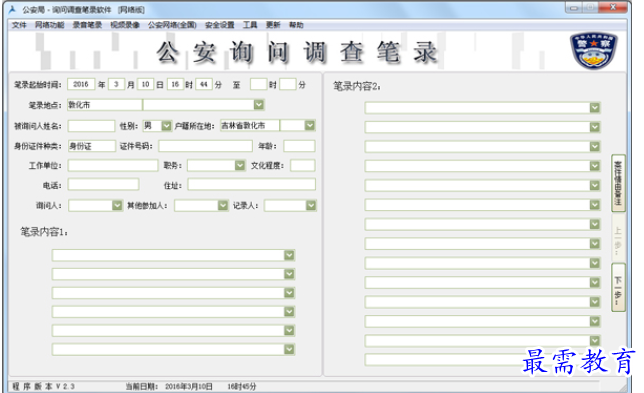This screenshot has width=644, height=393.
Task: Open the 更新 menu
Action: [273, 25]
